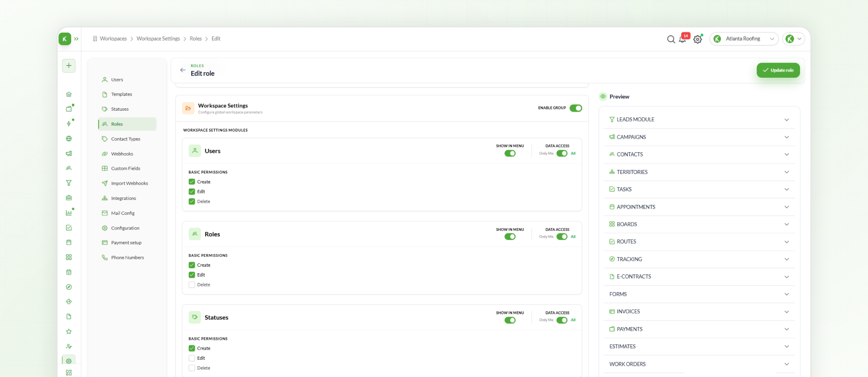Toggle Data Access switch for Statuses
The image size is (868, 377).
tap(562, 320)
